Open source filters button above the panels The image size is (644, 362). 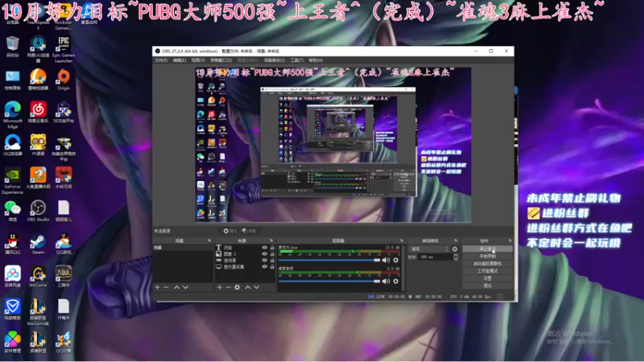click(249, 231)
